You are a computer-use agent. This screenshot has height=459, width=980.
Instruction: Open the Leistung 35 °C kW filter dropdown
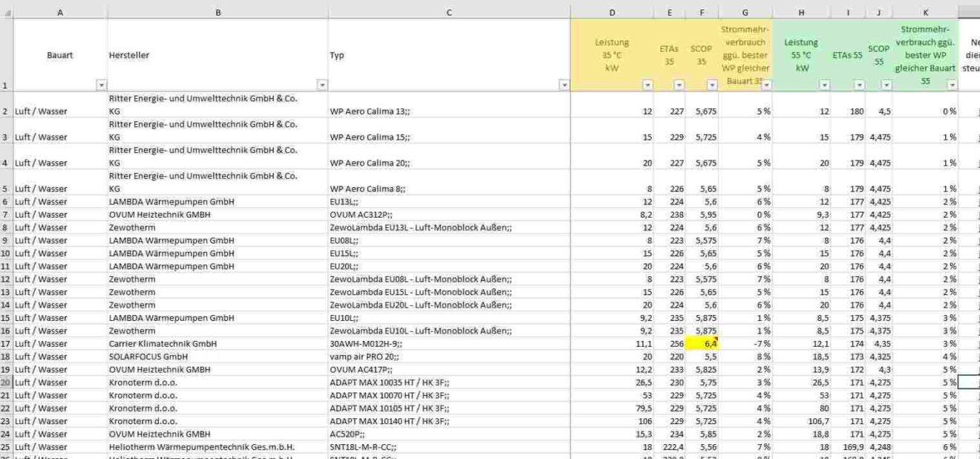tap(648, 85)
